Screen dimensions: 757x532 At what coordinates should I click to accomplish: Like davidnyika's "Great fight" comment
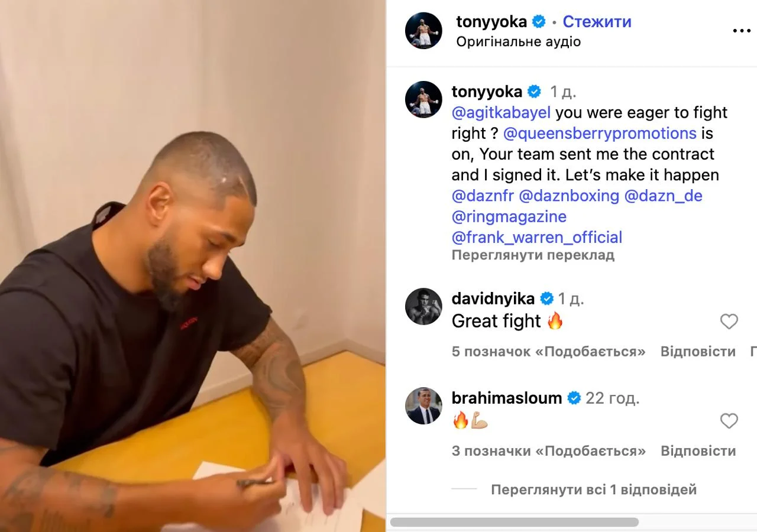tap(729, 322)
